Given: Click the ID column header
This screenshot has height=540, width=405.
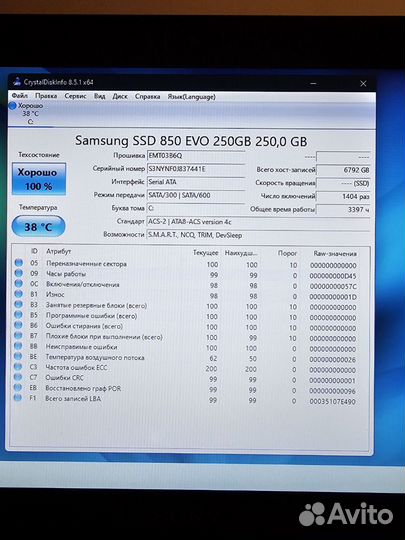Looking at the screenshot, I should (34, 251).
